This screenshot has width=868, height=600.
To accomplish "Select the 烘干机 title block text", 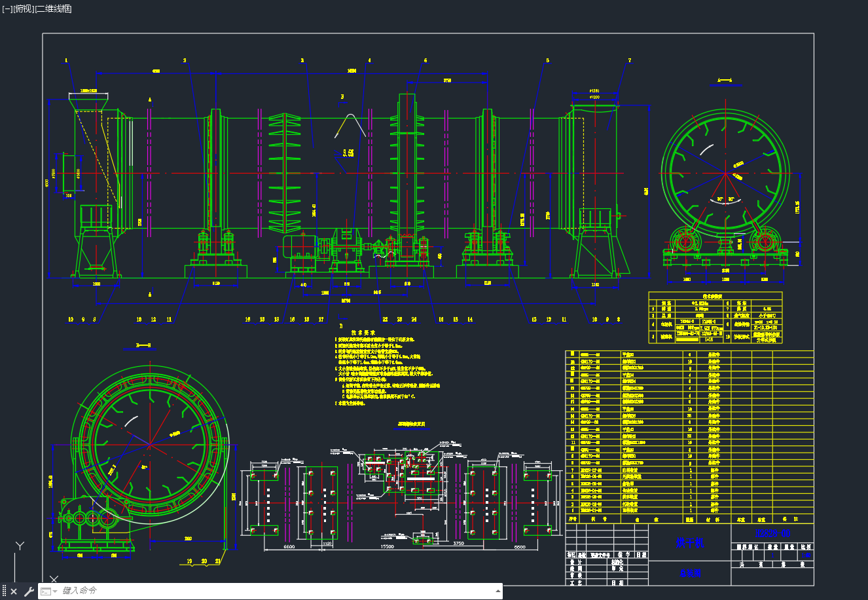I will (689, 542).
